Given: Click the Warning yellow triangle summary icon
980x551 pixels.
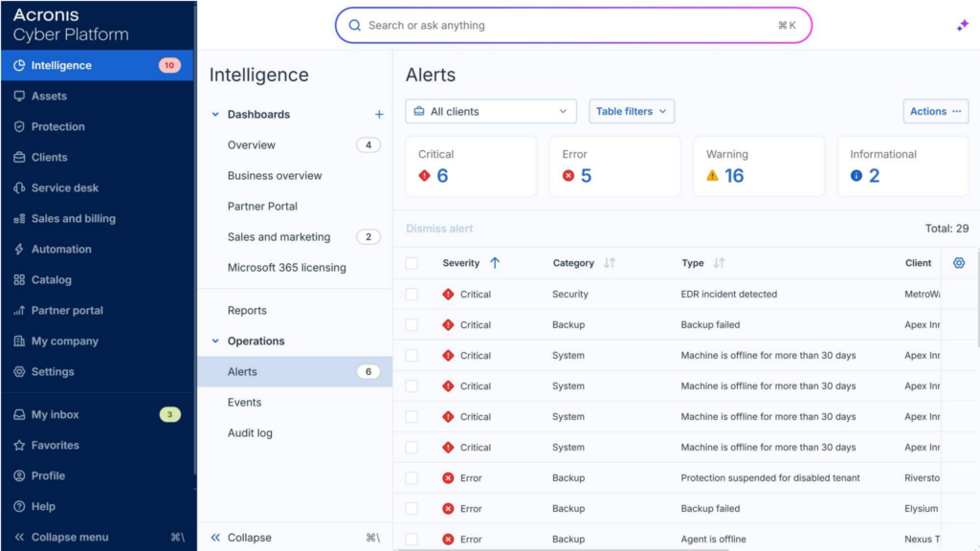Looking at the screenshot, I should tap(712, 176).
